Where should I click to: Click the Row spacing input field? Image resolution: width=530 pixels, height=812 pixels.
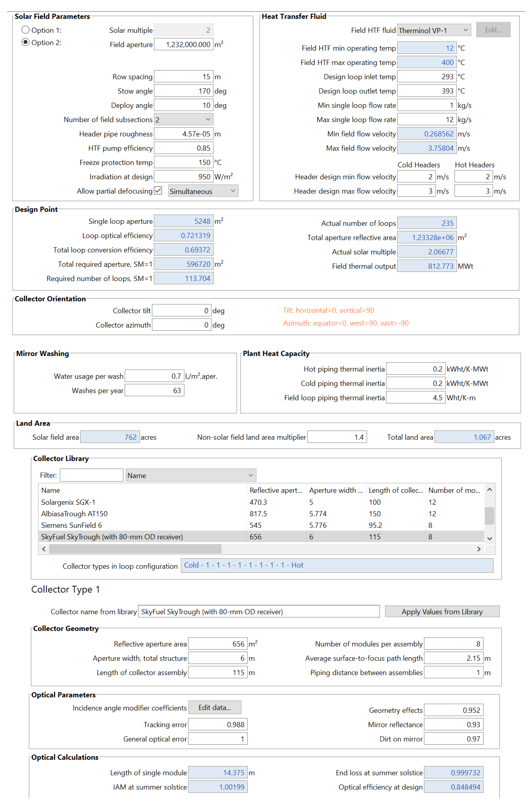[183, 76]
